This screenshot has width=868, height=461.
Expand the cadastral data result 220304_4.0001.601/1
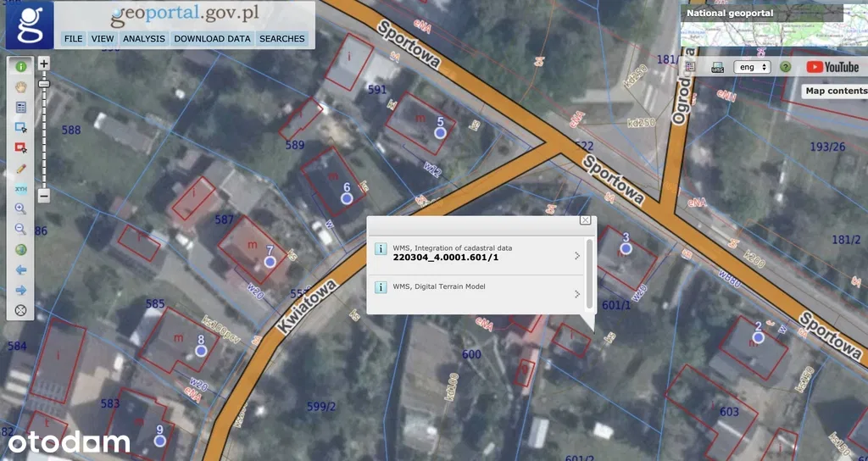(576, 255)
